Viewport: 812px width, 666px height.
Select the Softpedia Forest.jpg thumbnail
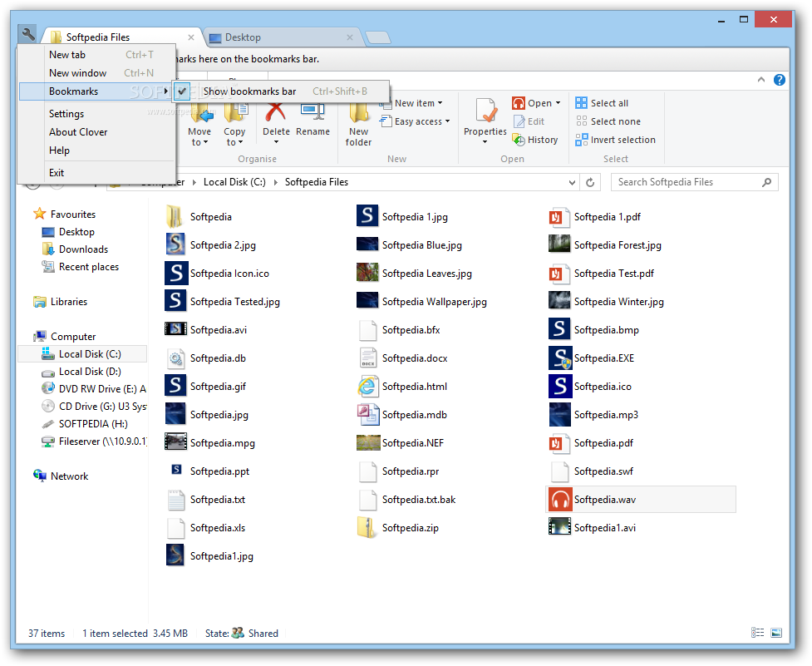559,244
